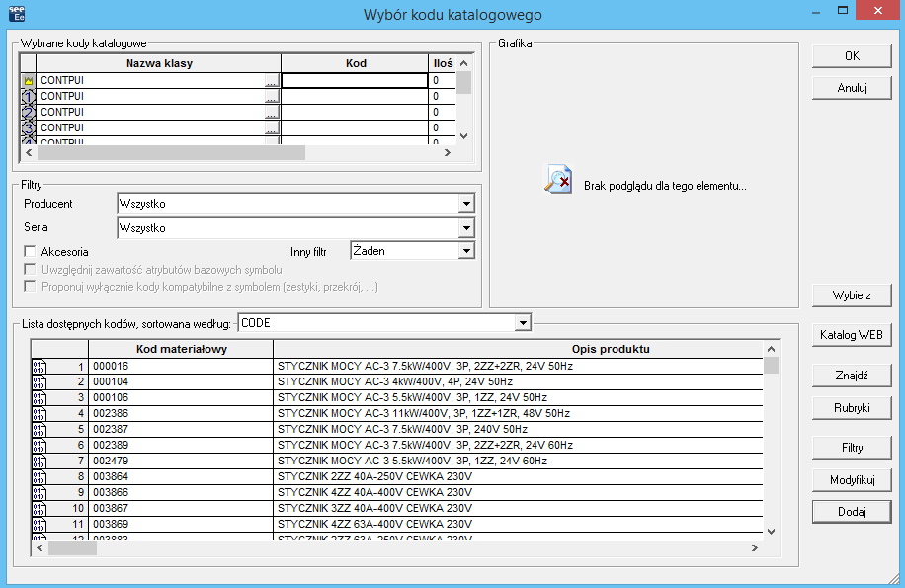Screen dimensions: 905x588
Task: Click code icon for row 000104
Action: tap(40, 382)
